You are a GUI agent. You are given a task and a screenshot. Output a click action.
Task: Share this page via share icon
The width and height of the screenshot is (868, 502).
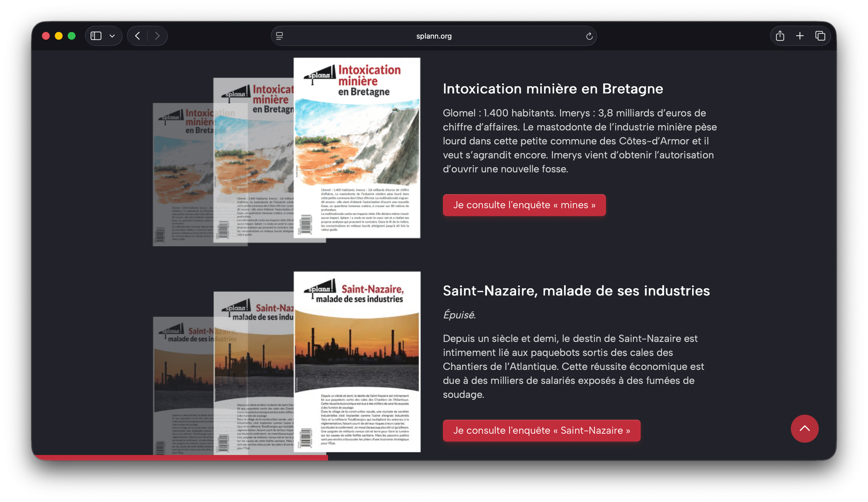(780, 36)
